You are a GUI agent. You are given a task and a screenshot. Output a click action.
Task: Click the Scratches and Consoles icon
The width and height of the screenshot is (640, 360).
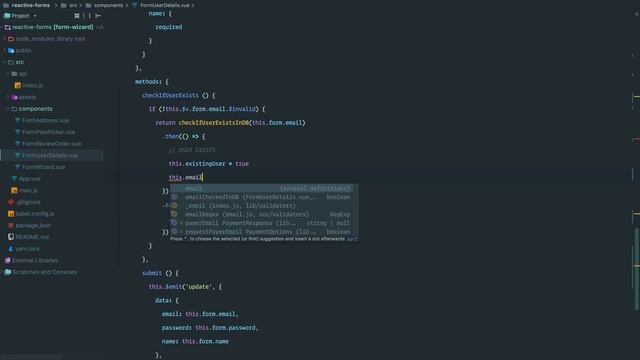coord(8,272)
